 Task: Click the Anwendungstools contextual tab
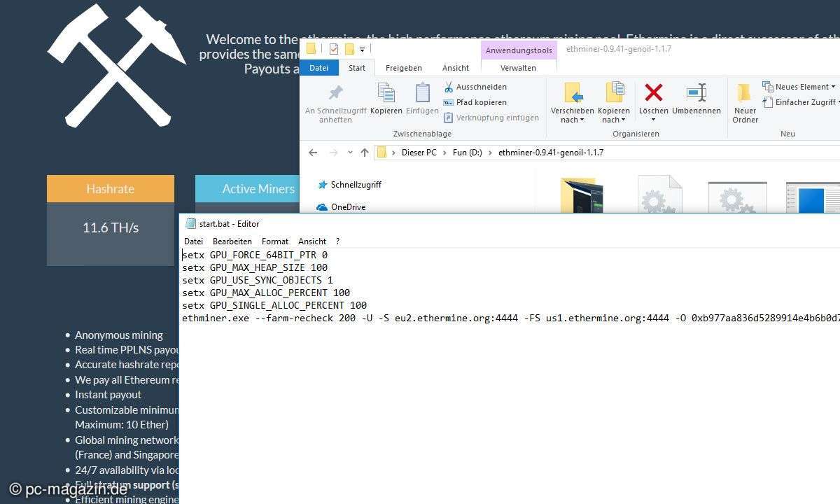[x=519, y=50]
